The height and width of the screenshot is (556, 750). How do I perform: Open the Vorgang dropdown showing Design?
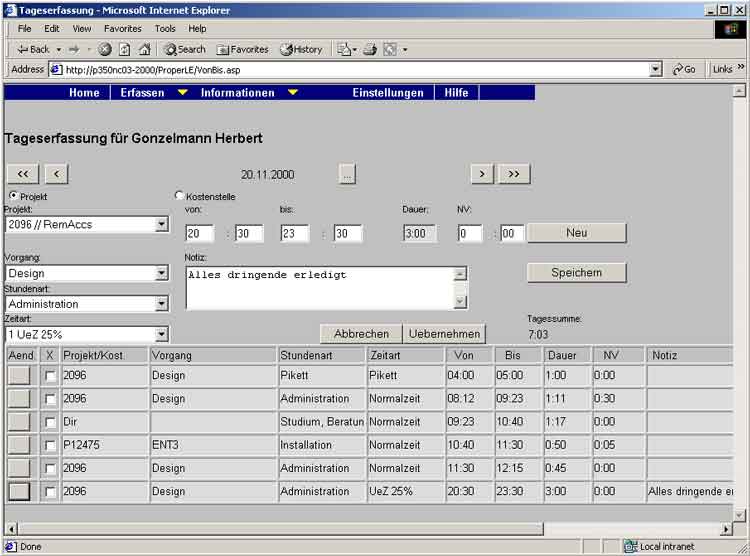coord(87,273)
